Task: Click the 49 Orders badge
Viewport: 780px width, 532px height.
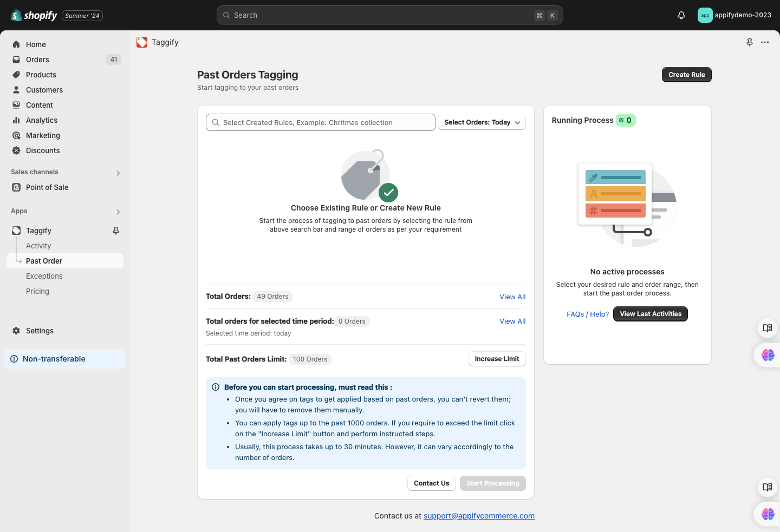Action: [272, 297]
